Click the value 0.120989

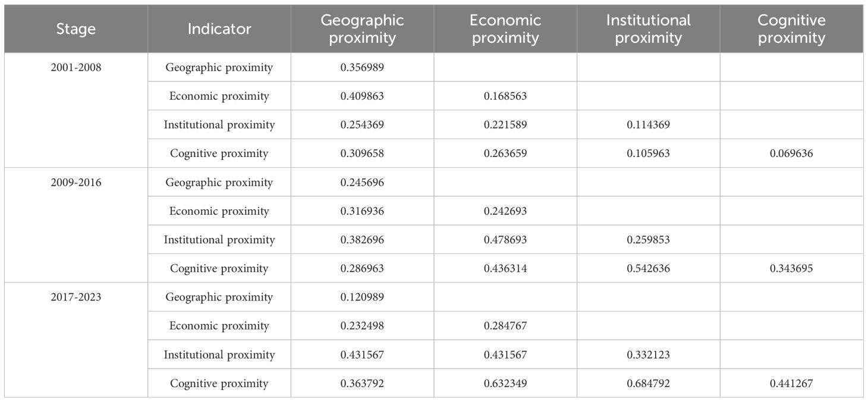click(x=362, y=297)
